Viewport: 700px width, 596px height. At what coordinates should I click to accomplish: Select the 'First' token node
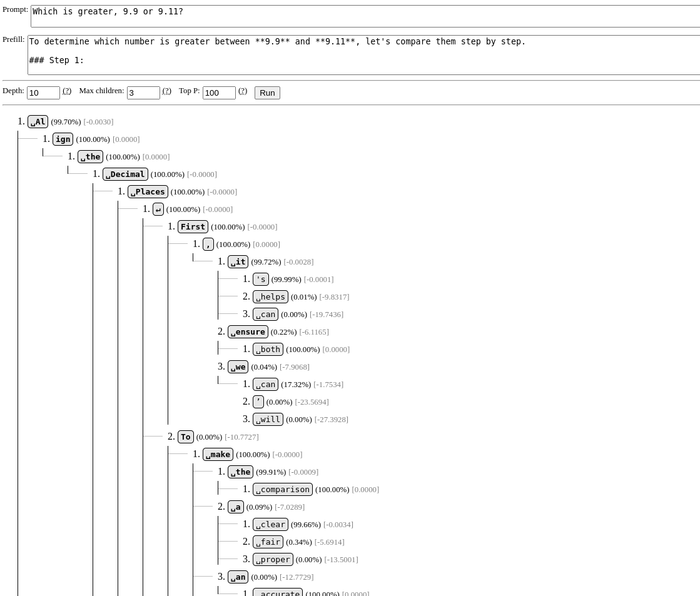pos(193,227)
